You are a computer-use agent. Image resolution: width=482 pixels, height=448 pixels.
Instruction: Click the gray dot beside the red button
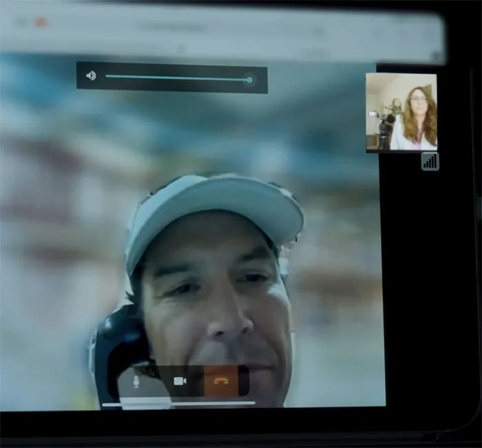[x=22, y=22]
